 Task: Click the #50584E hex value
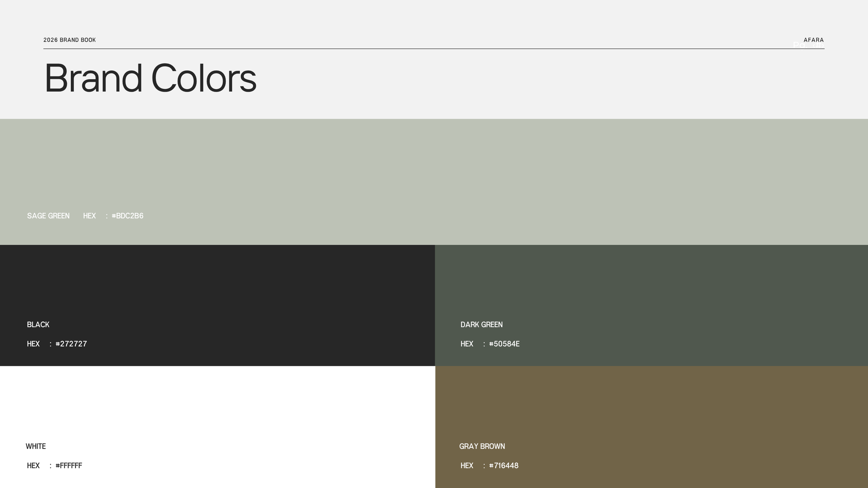tap(504, 344)
